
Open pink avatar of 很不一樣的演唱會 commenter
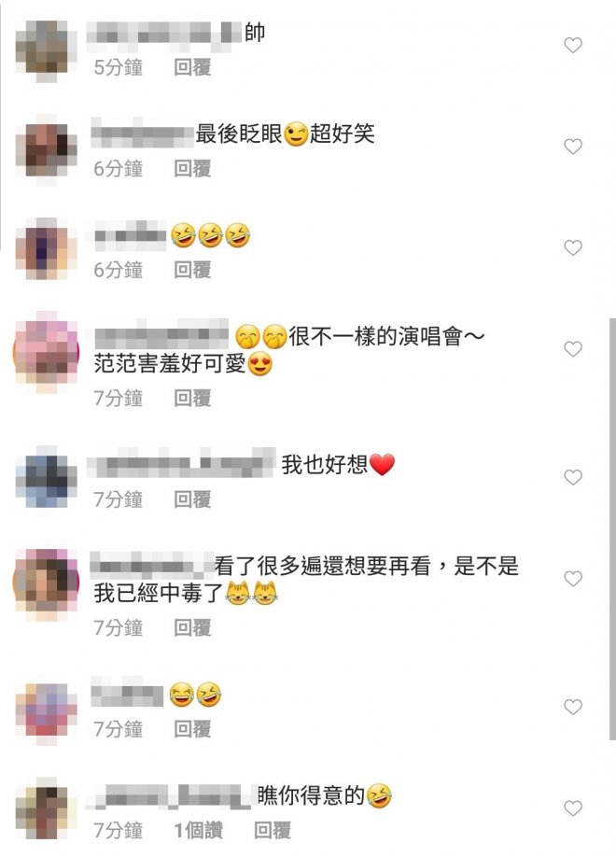click(46, 353)
